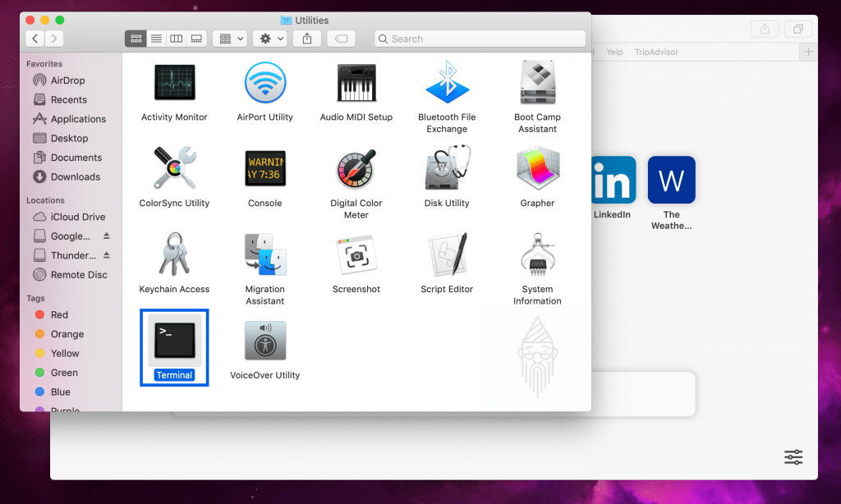Open The Weather favorite in Safari

(672, 180)
